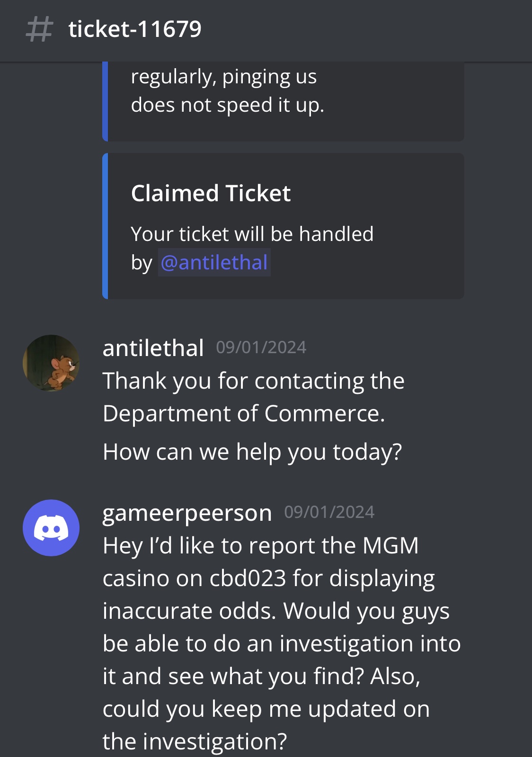
Task: Tap the 'Department of Commerce' line of the message
Action: pos(244,413)
